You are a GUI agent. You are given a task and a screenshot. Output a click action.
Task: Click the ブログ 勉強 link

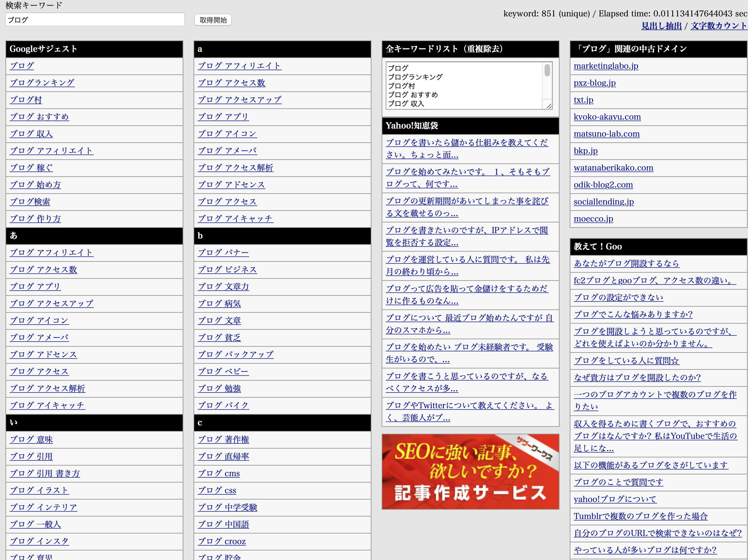219,389
